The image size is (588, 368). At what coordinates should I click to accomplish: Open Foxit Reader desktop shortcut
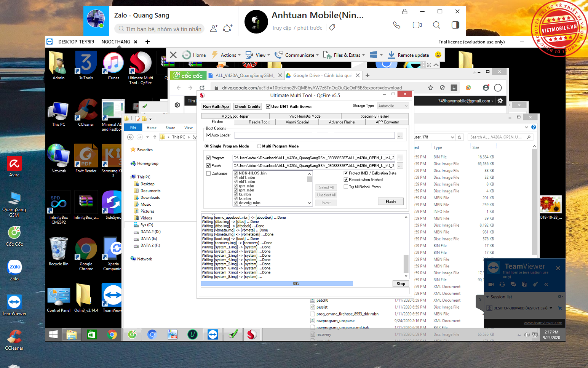86,158
